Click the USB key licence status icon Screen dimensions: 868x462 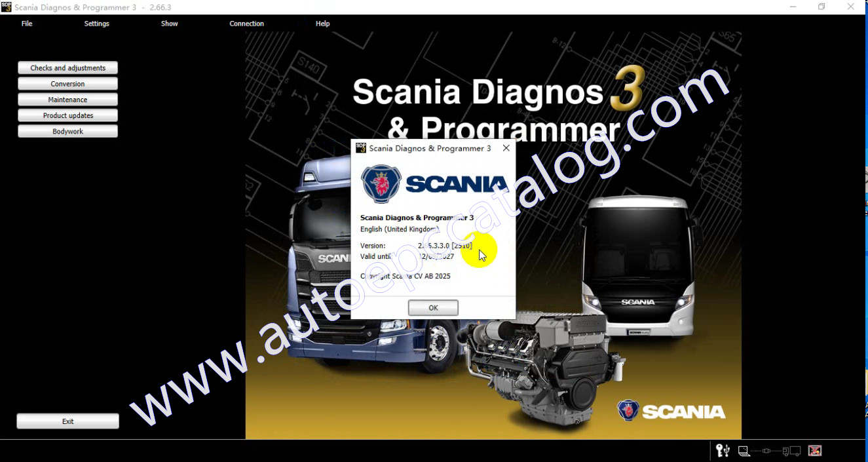723,450
